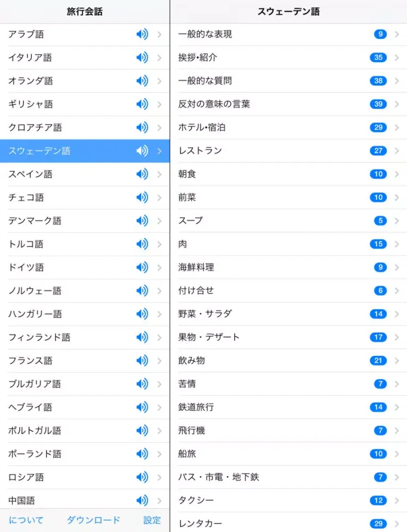This screenshot has width=407, height=532.
Task: Select アラブ語 language label
Action: tap(26, 34)
